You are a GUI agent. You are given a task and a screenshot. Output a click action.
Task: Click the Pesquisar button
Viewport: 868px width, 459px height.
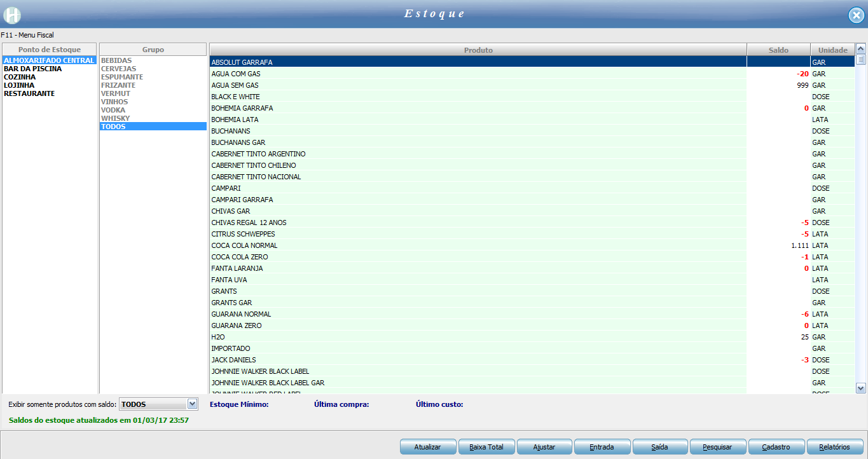(x=719, y=447)
